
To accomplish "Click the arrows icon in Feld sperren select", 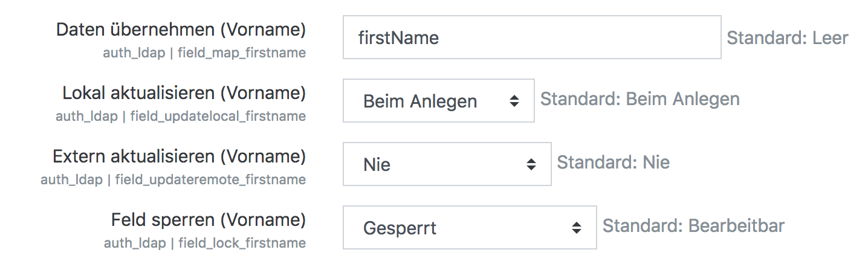I will [x=577, y=228].
